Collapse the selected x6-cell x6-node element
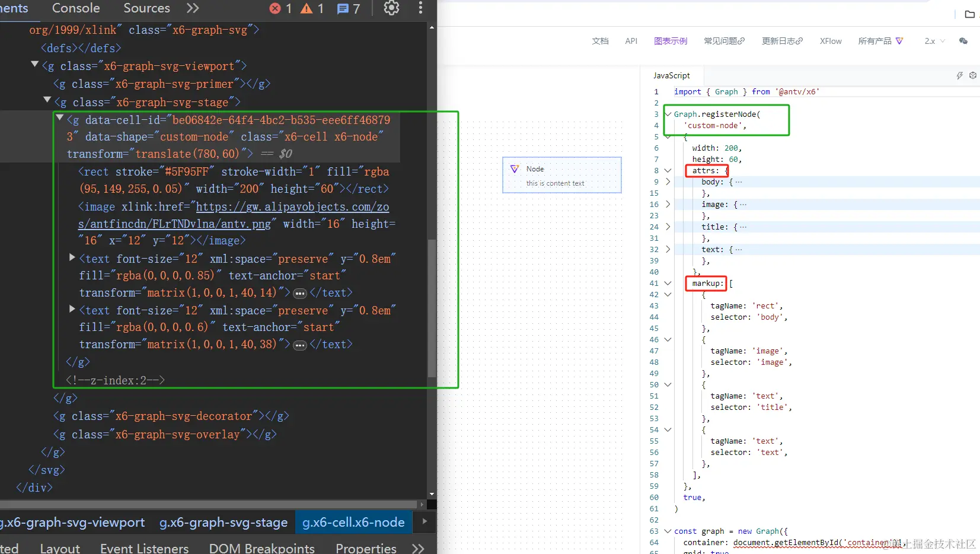Viewport: 980px width, 554px height. click(x=60, y=118)
